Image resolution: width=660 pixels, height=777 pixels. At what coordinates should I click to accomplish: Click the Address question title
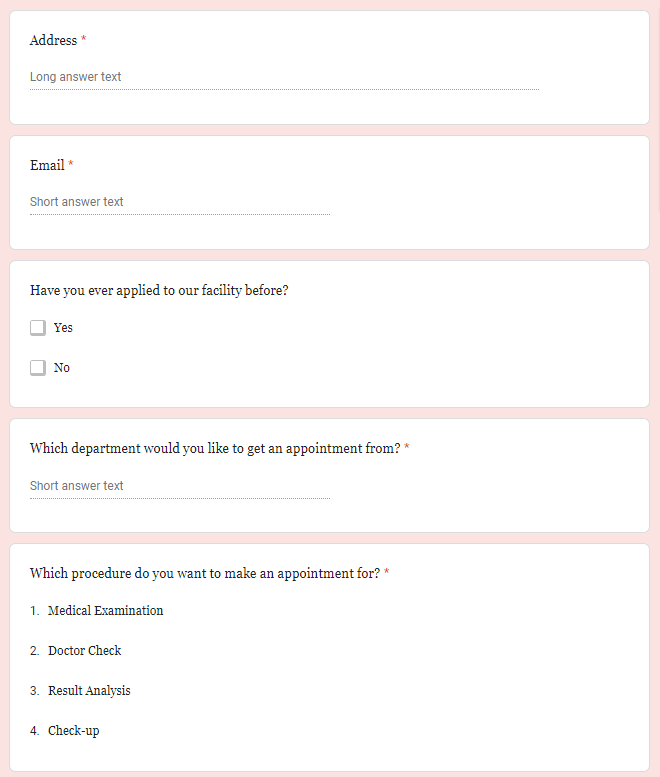(x=53, y=41)
